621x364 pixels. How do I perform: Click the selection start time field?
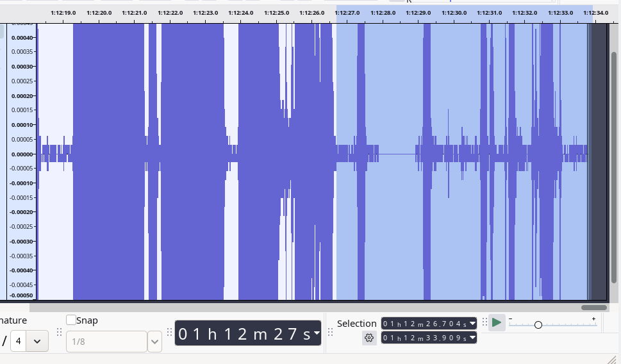coord(425,323)
